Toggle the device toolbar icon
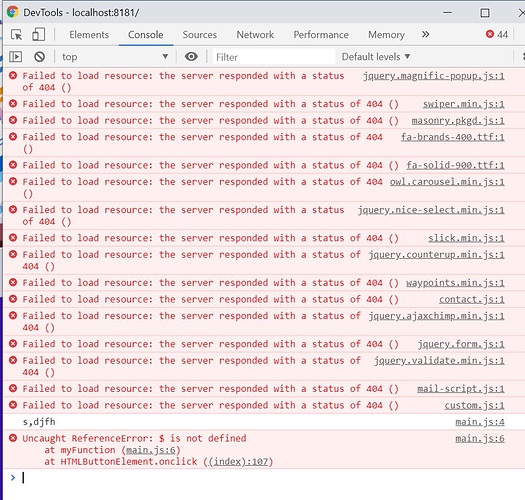525x500 pixels. (x=38, y=34)
